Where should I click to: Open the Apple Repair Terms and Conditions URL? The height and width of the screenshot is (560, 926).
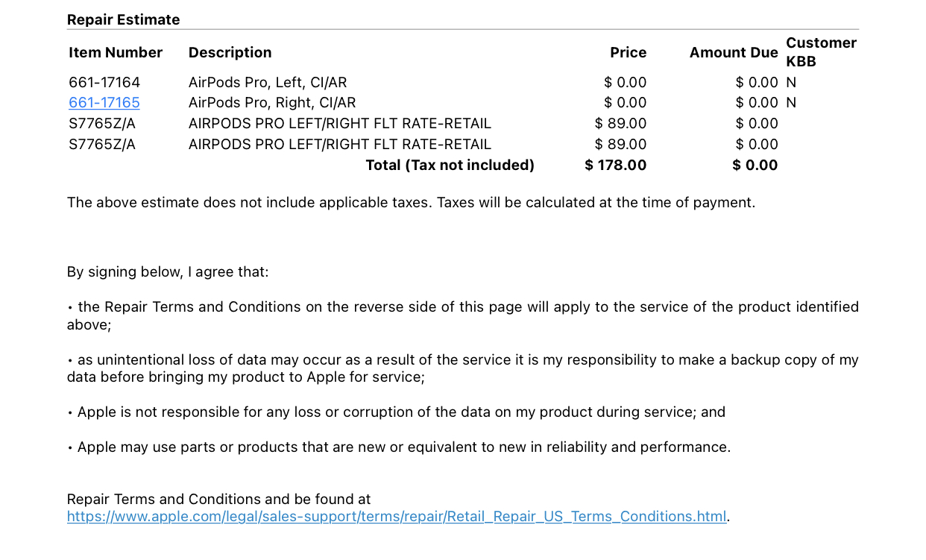click(x=397, y=517)
